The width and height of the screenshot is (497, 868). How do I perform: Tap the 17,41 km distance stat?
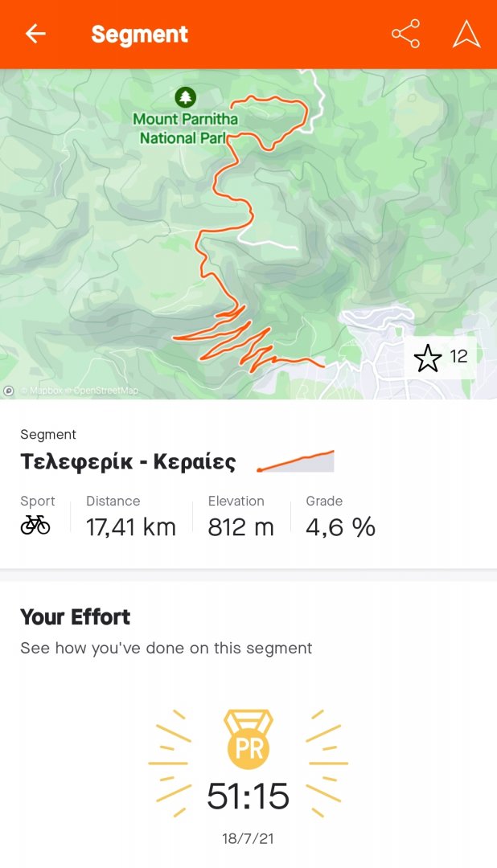tap(131, 527)
